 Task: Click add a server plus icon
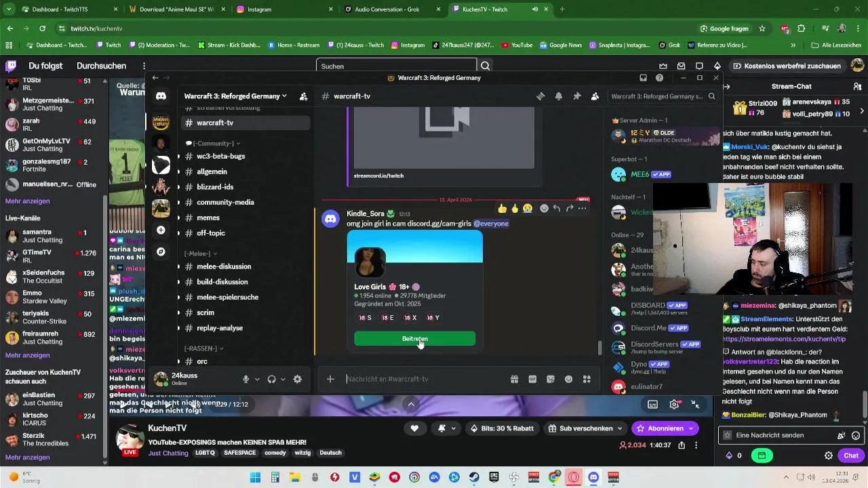pos(161,230)
